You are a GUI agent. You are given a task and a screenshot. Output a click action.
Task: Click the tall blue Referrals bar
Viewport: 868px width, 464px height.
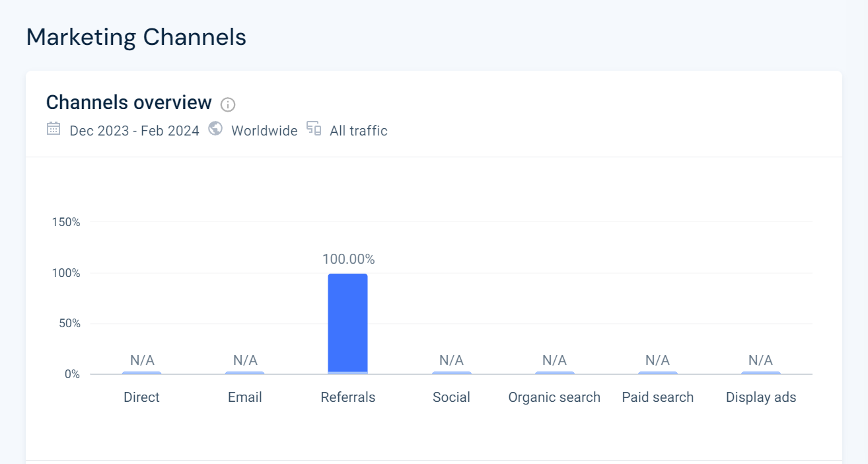tap(348, 323)
